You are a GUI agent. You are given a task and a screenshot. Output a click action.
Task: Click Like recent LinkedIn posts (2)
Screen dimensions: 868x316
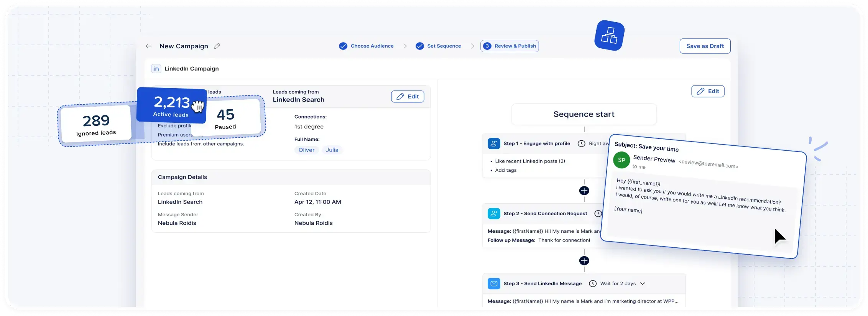(530, 161)
